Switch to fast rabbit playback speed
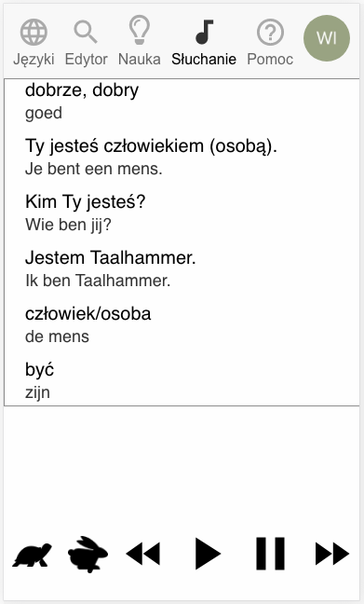364x604 pixels. click(x=88, y=554)
